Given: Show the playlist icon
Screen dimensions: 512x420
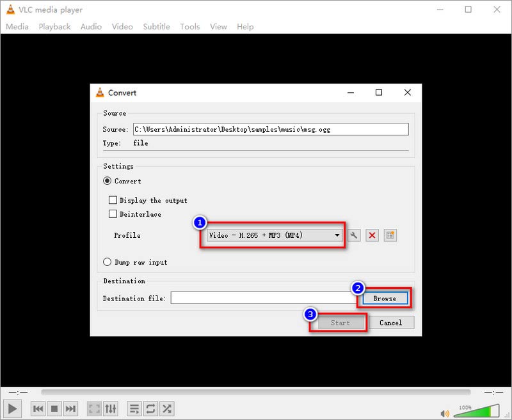Looking at the screenshot, I should coord(134,408).
